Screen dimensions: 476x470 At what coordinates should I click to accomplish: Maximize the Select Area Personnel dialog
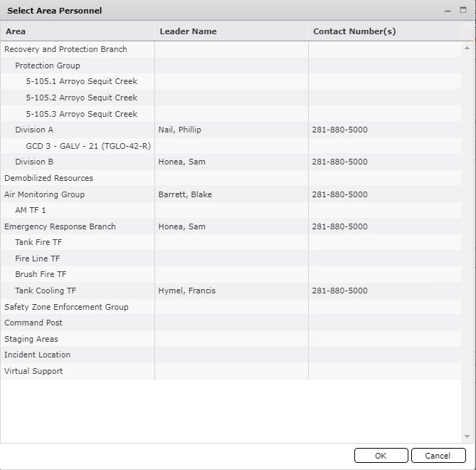click(464, 11)
